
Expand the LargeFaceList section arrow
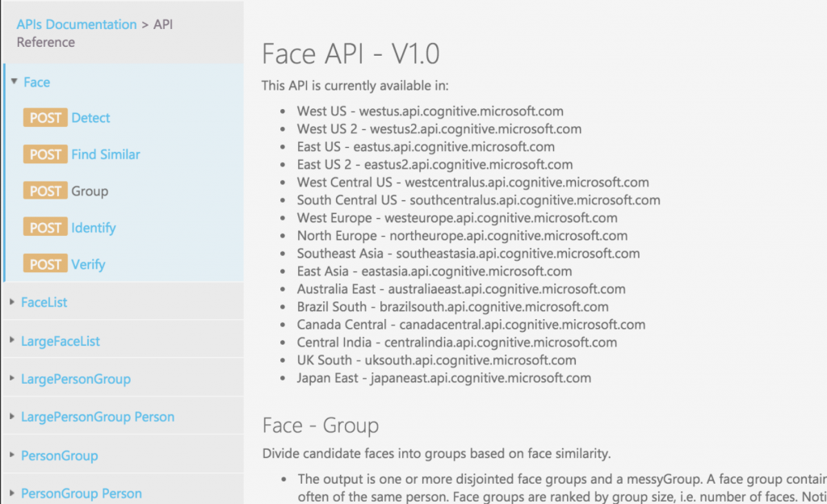(x=12, y=340)
